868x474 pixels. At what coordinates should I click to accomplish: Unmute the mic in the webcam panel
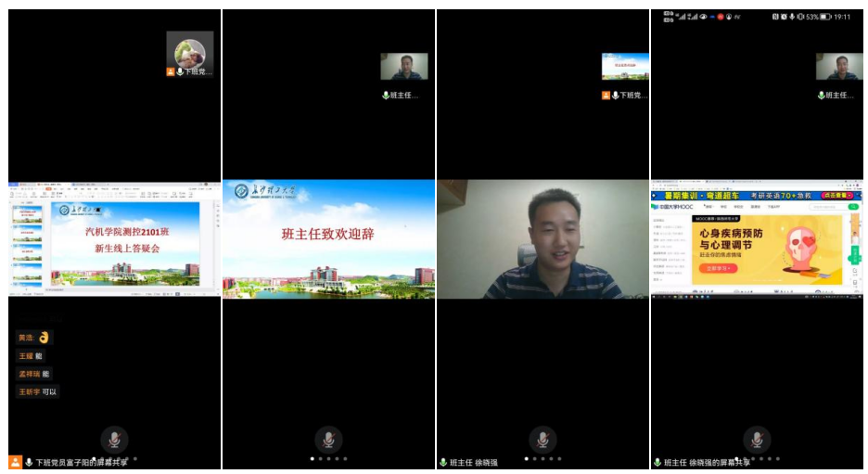542,439
